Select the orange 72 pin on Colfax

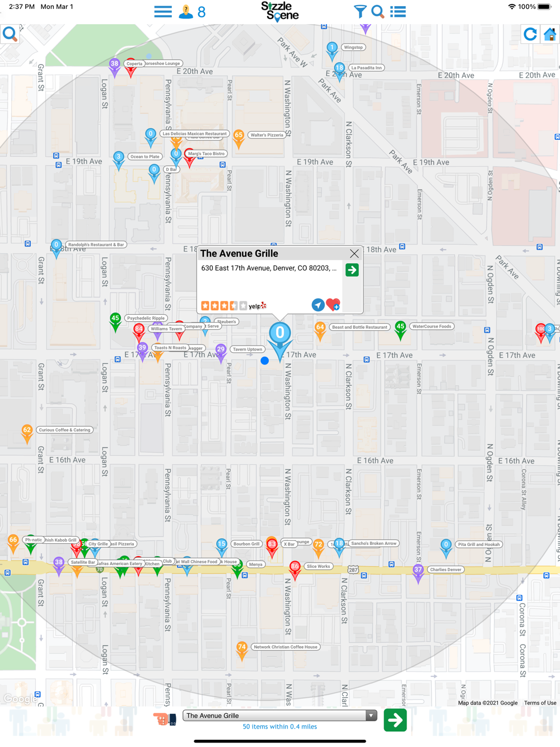[319, 548]
